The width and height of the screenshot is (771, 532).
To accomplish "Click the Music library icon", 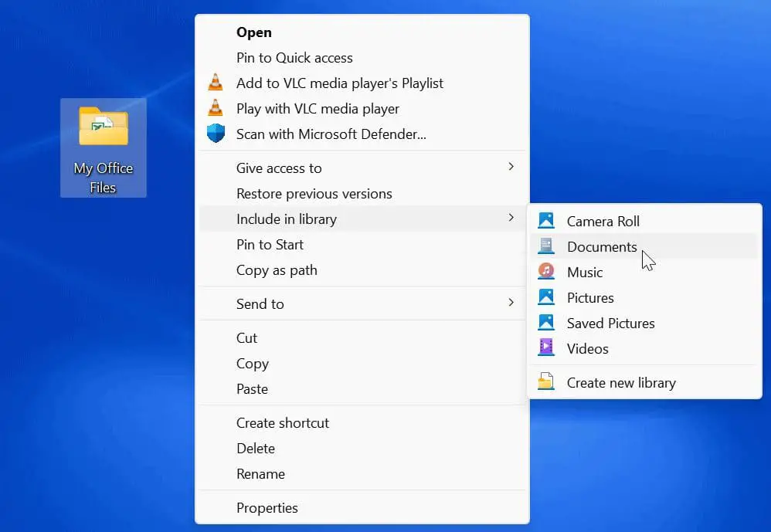I will click(x=545, y=271).
